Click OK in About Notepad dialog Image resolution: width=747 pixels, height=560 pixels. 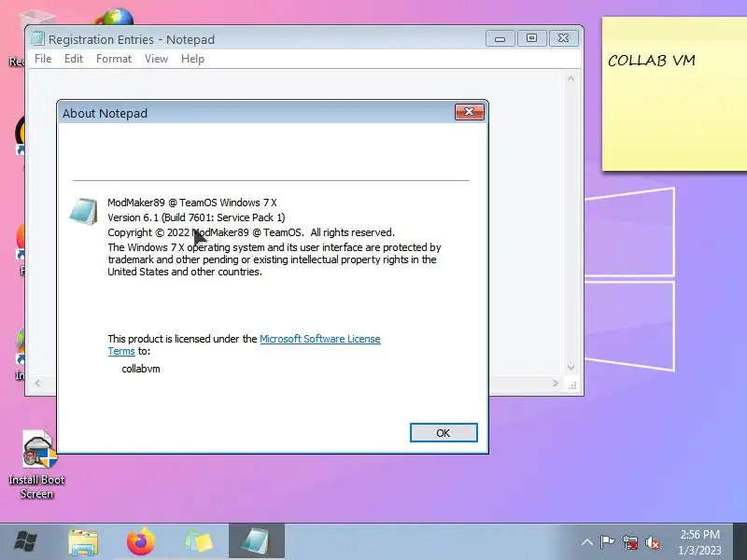click(444, 432)
